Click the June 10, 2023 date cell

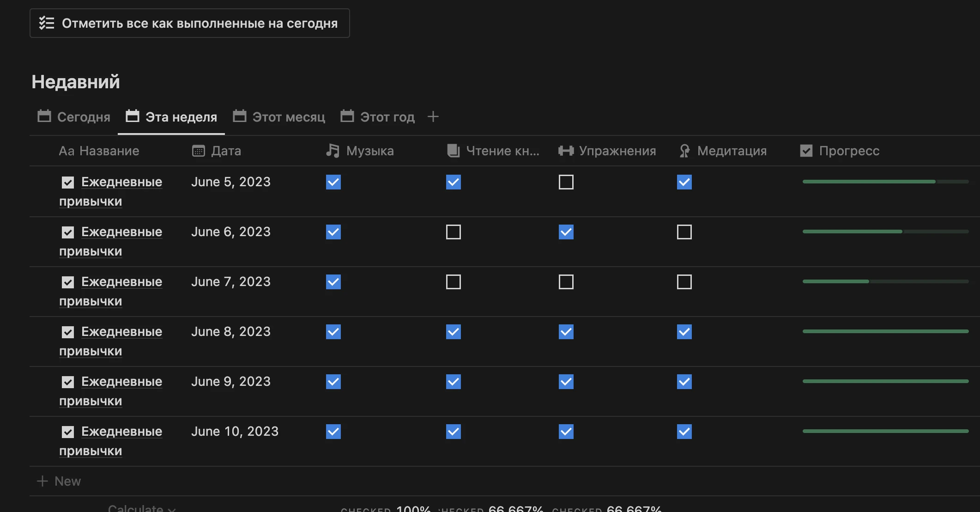(x=235, y=432)
